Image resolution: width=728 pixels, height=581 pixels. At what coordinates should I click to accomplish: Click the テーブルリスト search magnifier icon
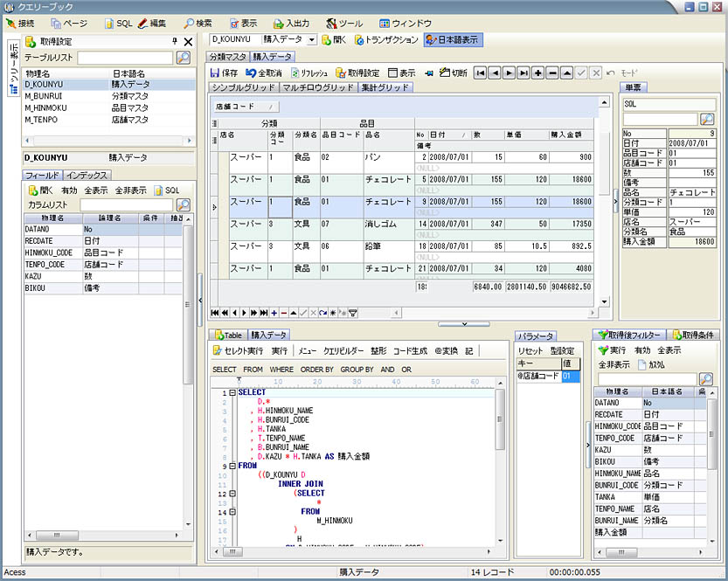coord(184,58)
